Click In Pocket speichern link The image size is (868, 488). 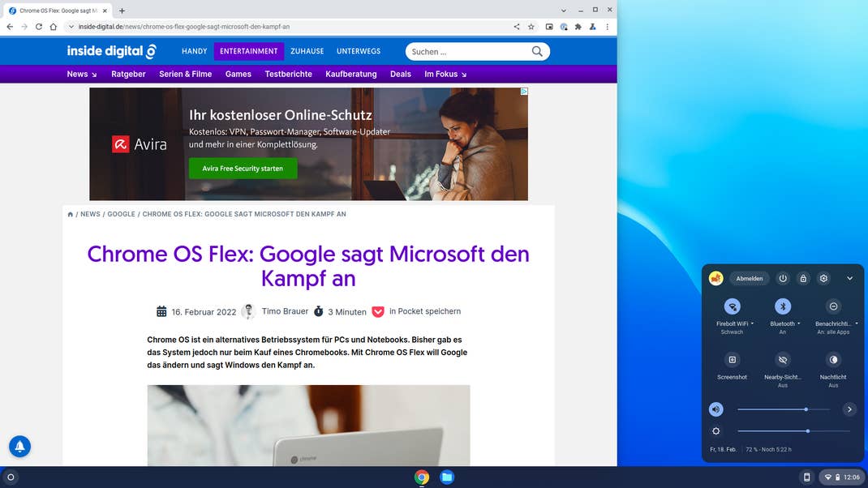425,311
